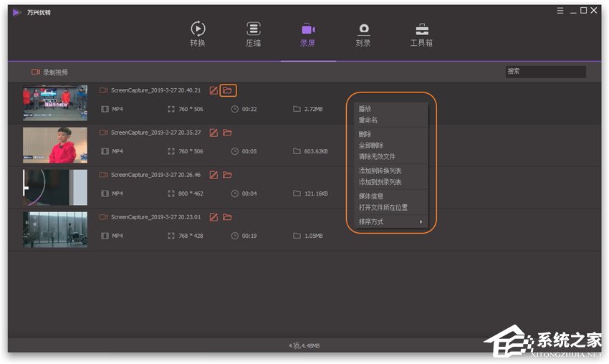Rename ScreenCapture_2019-3-27 20.40.21 via edit icon
The height and width of the screenshot is (364, 609).
[x=214, y=90]
